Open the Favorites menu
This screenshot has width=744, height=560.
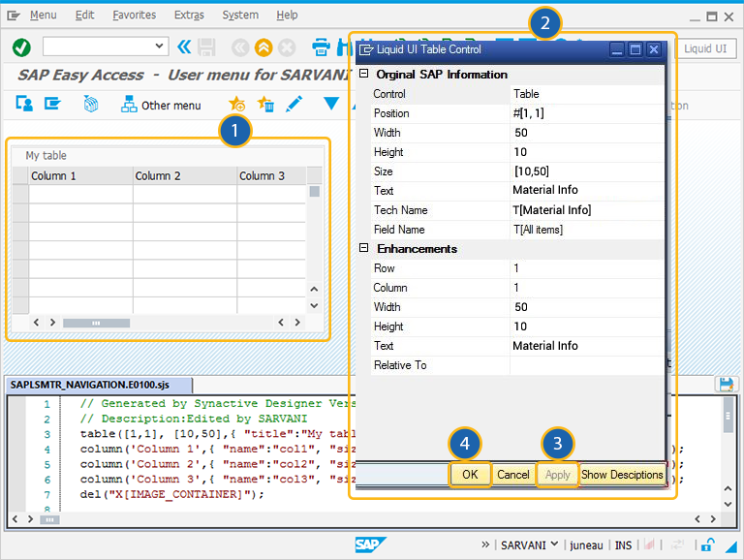[x=135, y=16]
